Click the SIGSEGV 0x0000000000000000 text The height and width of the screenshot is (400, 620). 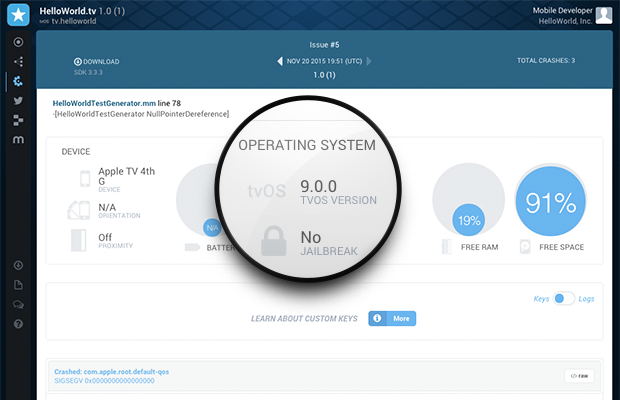104,381
